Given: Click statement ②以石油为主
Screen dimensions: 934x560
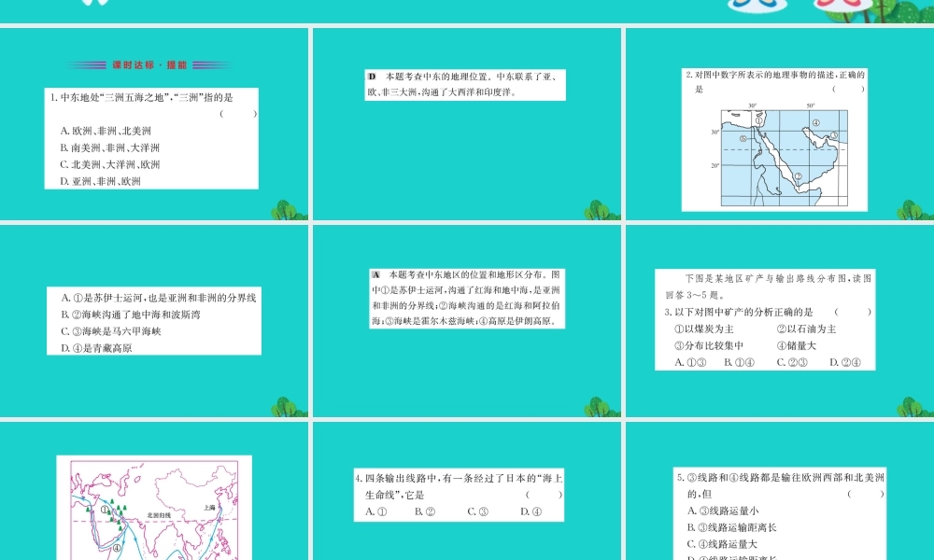Looking at the screenshot, I should pos(807,329).
